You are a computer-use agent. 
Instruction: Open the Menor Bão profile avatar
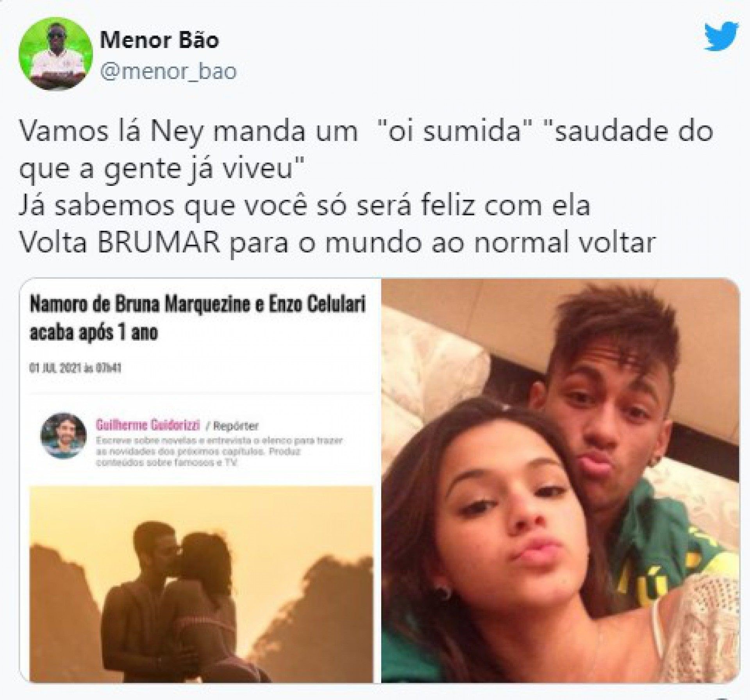(56, 54)
